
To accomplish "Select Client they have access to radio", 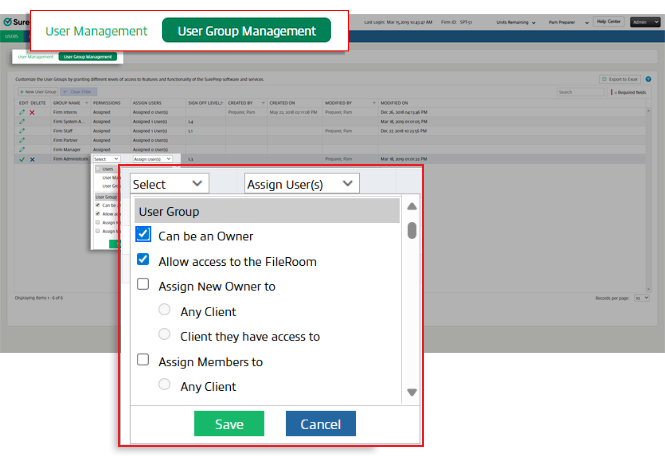I will (165, 336).
